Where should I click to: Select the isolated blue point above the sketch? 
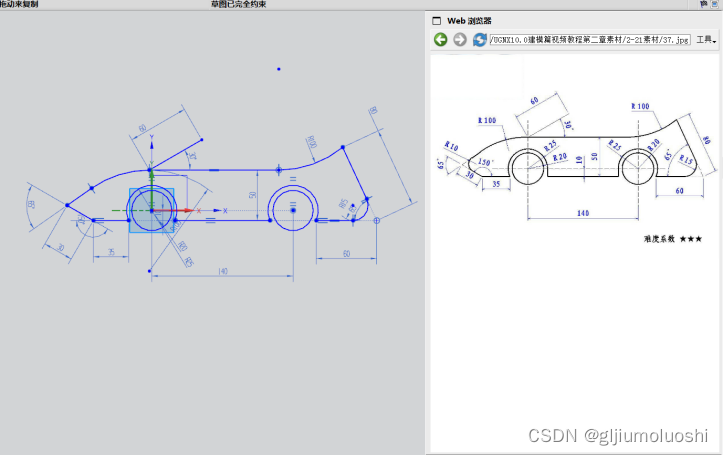tap(279, 69)
